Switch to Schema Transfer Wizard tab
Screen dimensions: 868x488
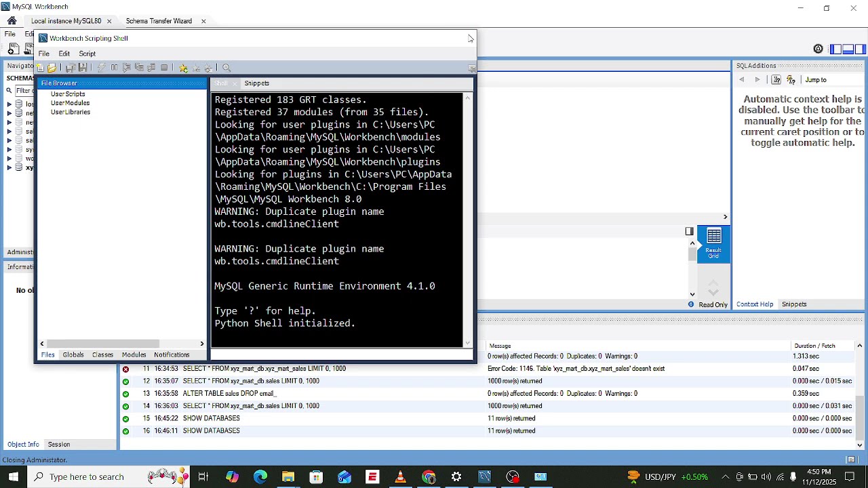pos(159,21)
